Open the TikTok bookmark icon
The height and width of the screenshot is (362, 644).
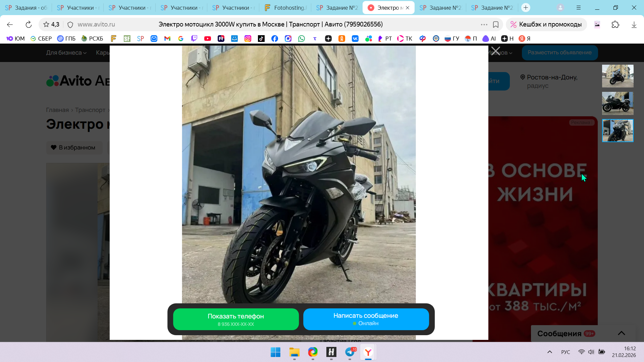tap(261, 39)
